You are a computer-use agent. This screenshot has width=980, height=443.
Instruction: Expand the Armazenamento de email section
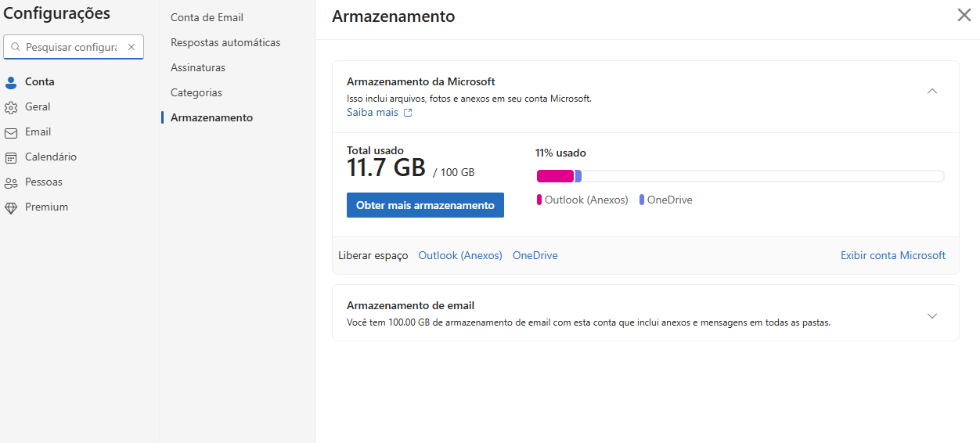point(931,315)
